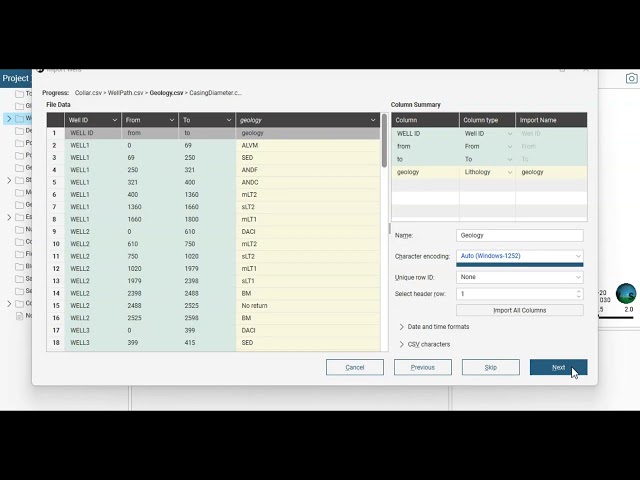Click the Next button

pos(558,367)
